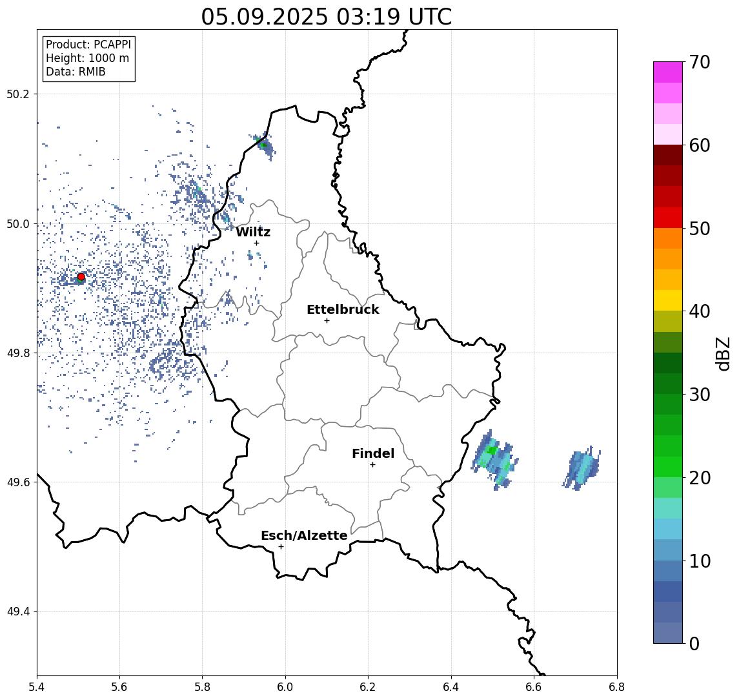This screenshot has width=739, height=700.
Task: Click the green-core radar echo east of Findel
Action: tap(494, 459)
